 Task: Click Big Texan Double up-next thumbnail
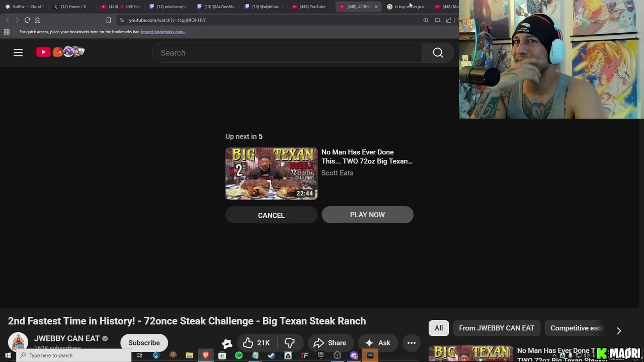[x=271, y=173]
